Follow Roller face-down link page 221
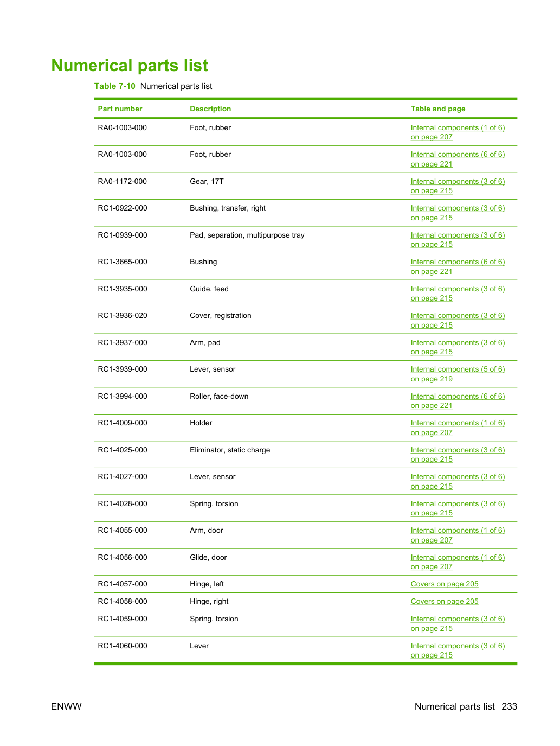The width and height of the screenshot is (560, 746). pos(458,401)
